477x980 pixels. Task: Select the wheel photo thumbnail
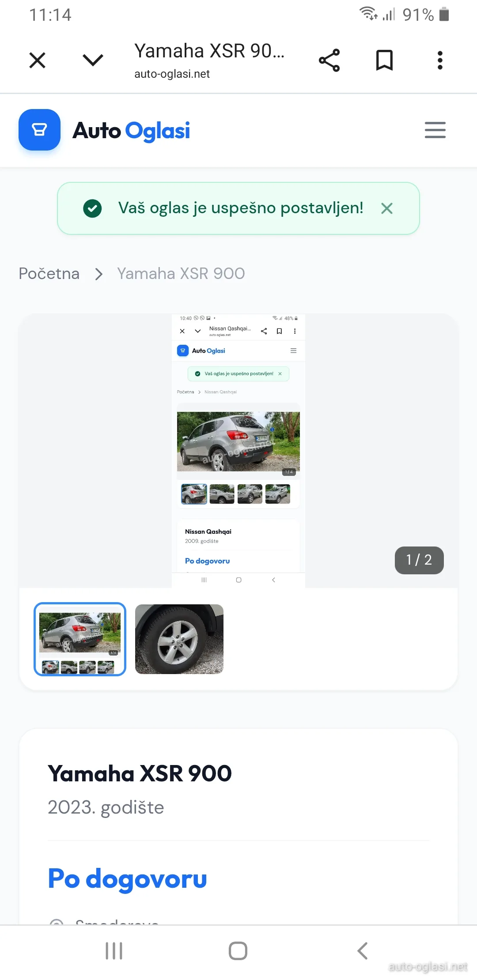tap(179, 639)
